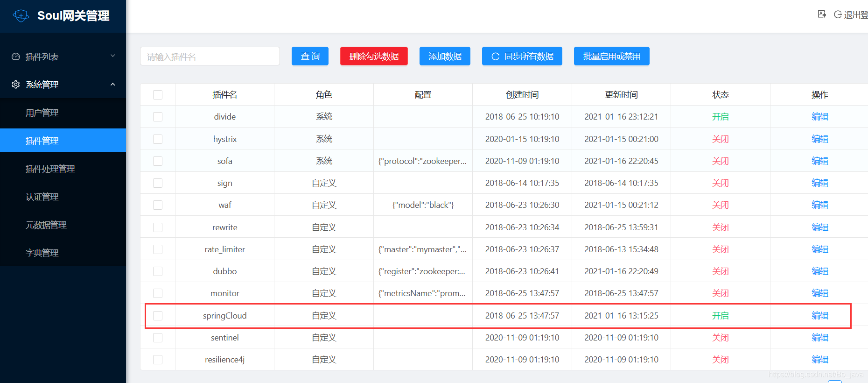Click the 添加数据 button
The image size is (868, 383).
tap(445, 56)
